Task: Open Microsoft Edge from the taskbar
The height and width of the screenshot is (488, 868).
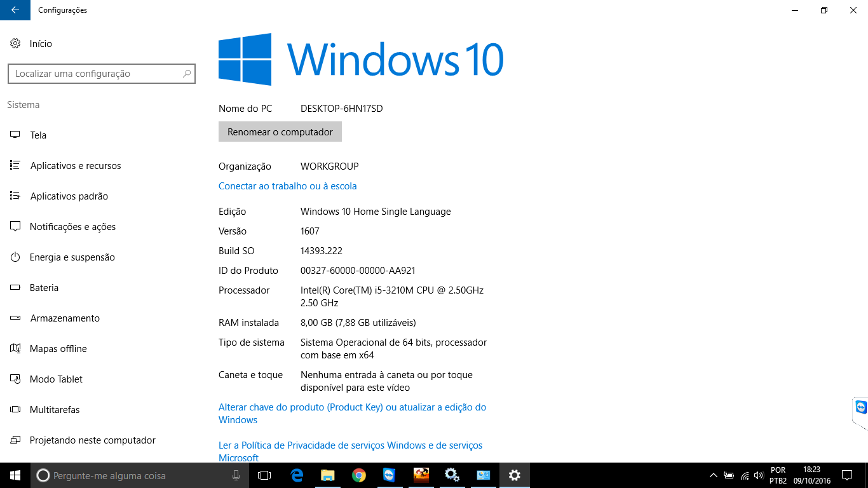Action: (x=297, y=475)
